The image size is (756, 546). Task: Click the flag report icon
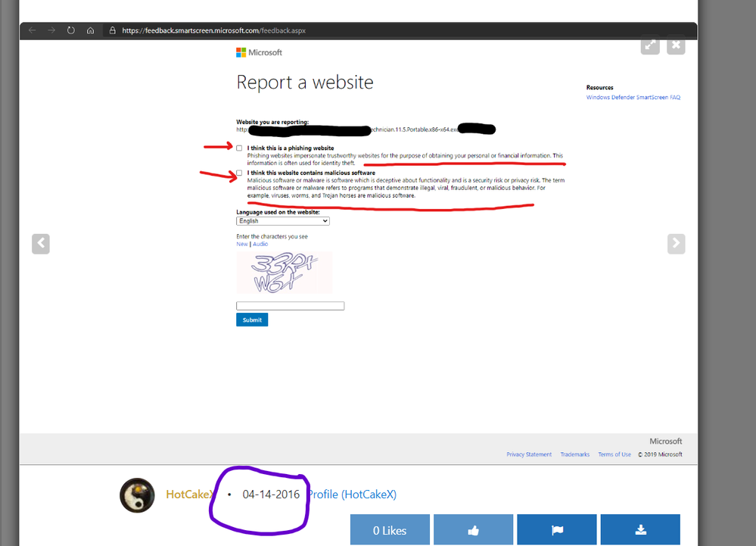click(556, 529)
